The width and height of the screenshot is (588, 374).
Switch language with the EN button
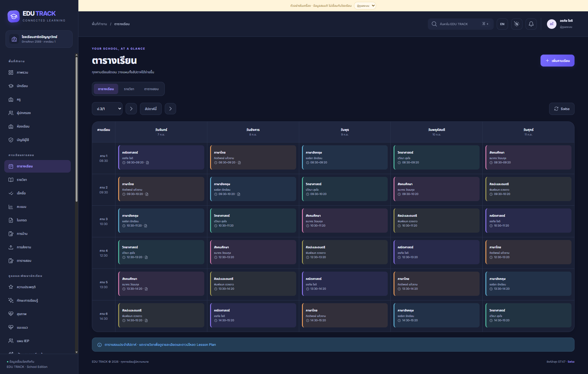502,24
